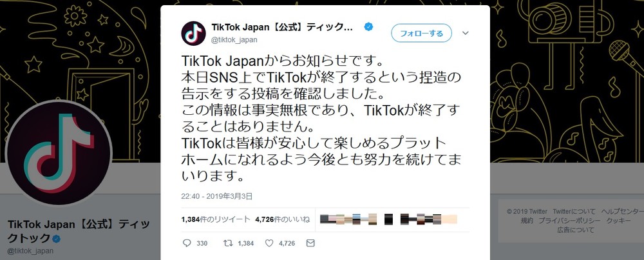Click the TikTok avatar in tweet header
Screen dimensions: 644x260
point(193,34)
